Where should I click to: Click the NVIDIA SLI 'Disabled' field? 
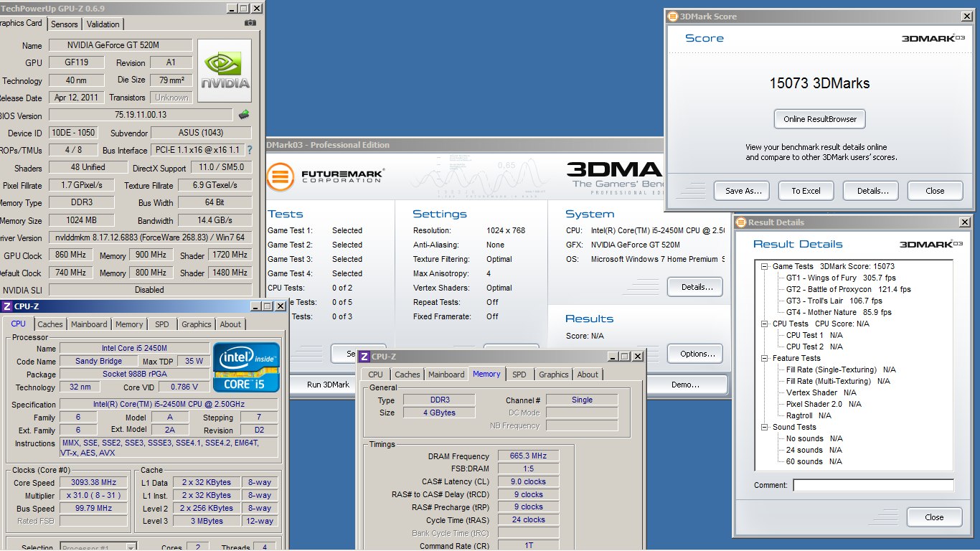[x=149, y=290]
